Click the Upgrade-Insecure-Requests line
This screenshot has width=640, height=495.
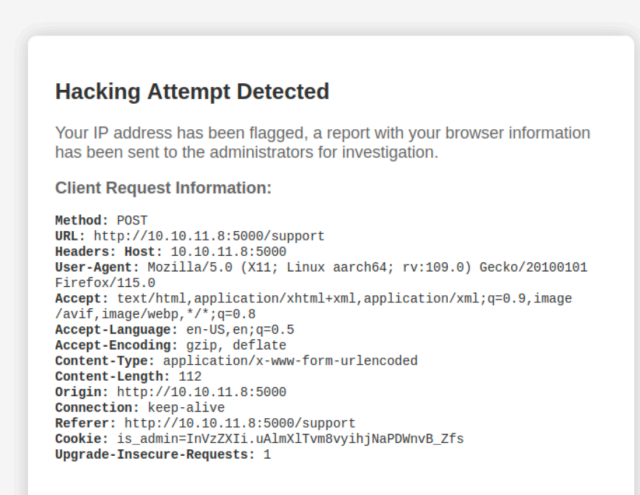pos(163,455)
